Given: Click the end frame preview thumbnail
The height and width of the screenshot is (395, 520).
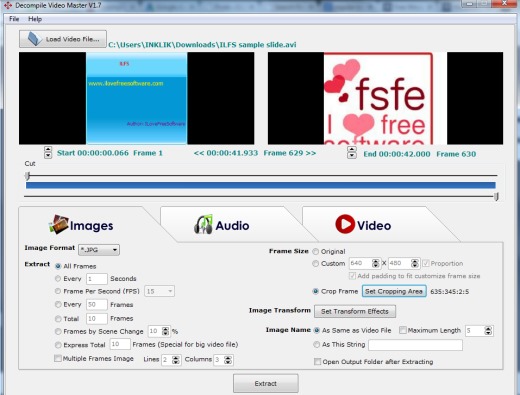Looking at the screenshot, I should point(386,98).
